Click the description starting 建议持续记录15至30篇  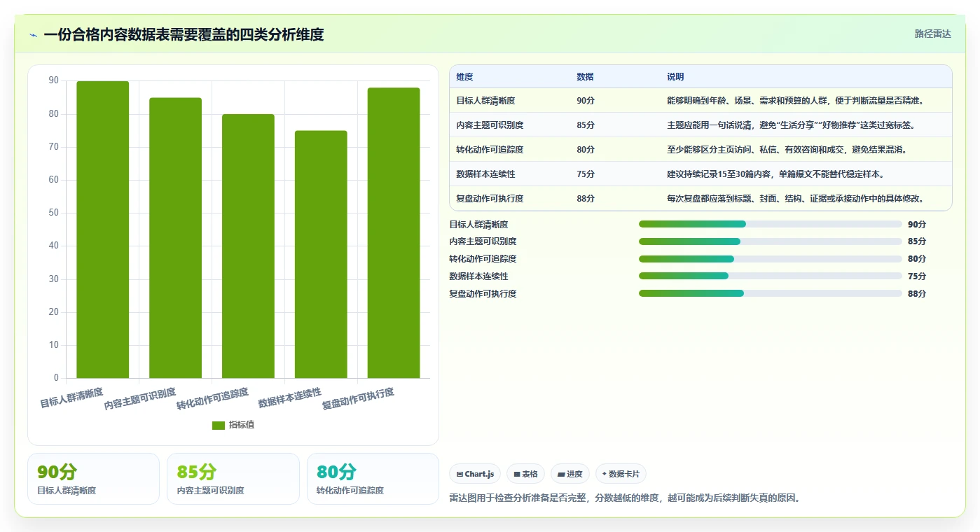[775, 174]
